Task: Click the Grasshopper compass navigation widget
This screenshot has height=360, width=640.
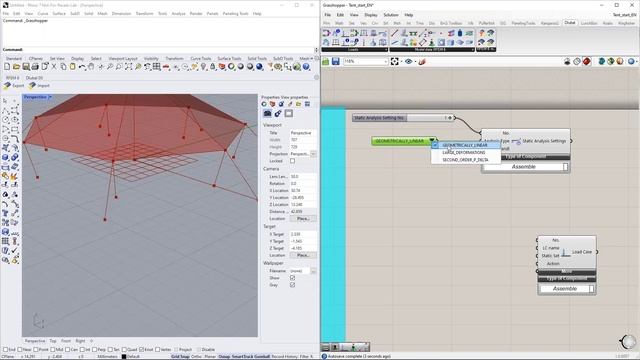Action: tap(628, 341)
